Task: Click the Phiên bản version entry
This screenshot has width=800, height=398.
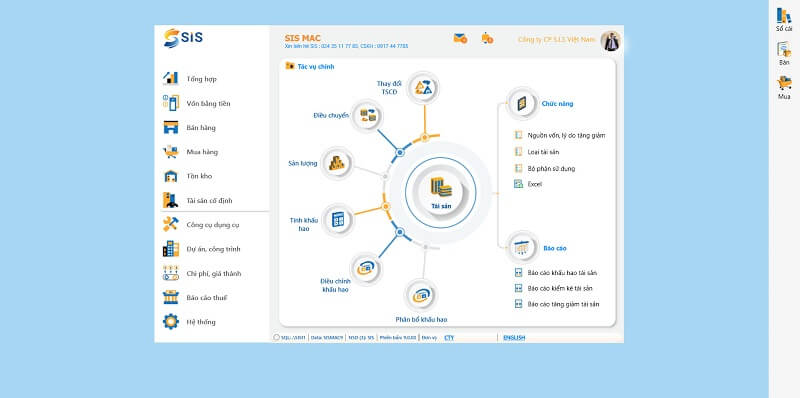Action: pyautogui.click(x=398, y=337)
